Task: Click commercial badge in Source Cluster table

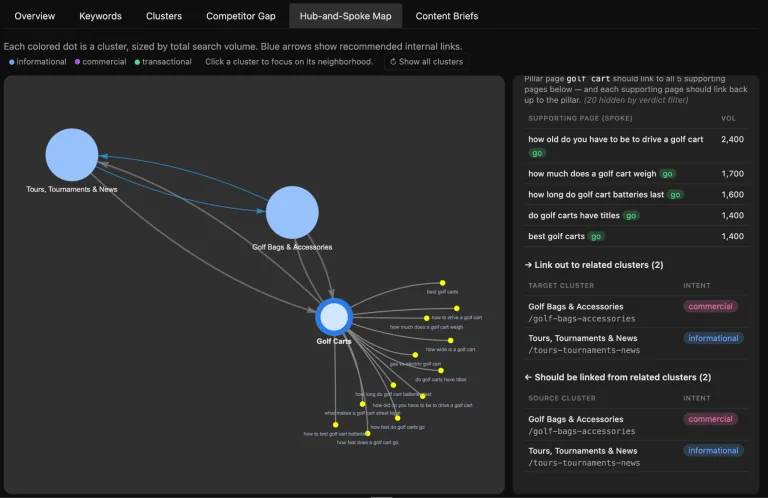Action: point(710,419)
